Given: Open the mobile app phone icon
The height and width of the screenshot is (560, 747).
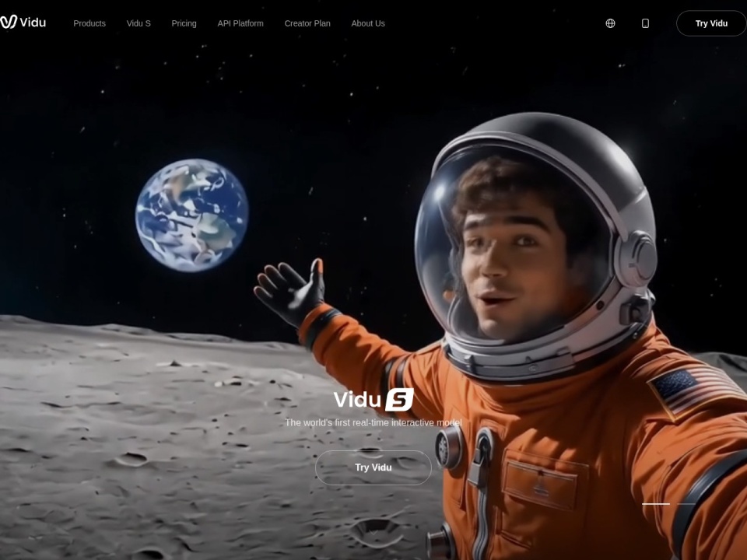Looking at the screenshot, I should 646,23.
